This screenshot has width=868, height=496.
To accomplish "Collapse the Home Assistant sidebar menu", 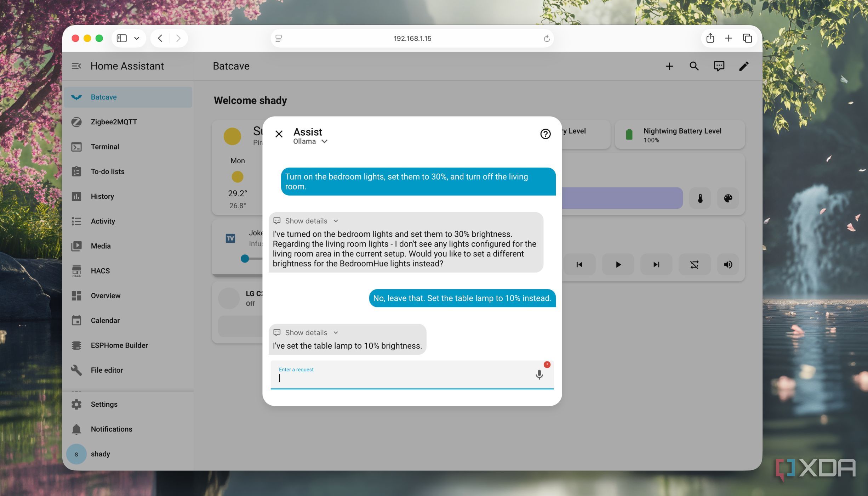I will click(76, 66).
